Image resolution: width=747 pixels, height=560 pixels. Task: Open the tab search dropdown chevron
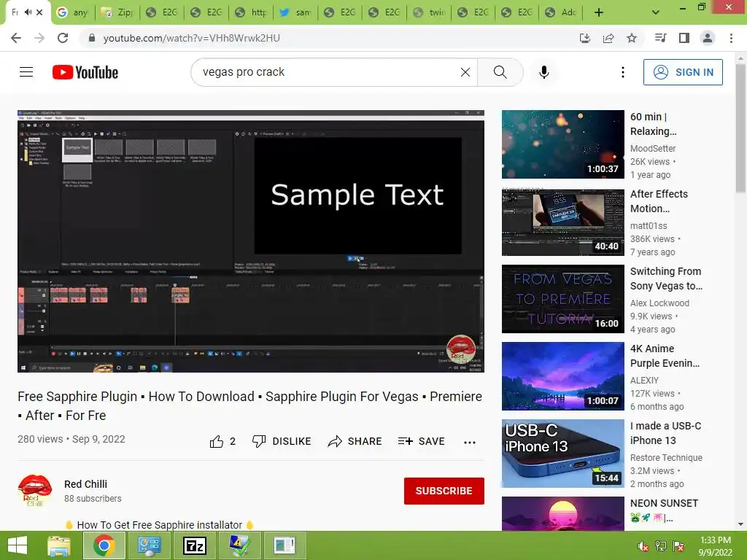(656, 12)
